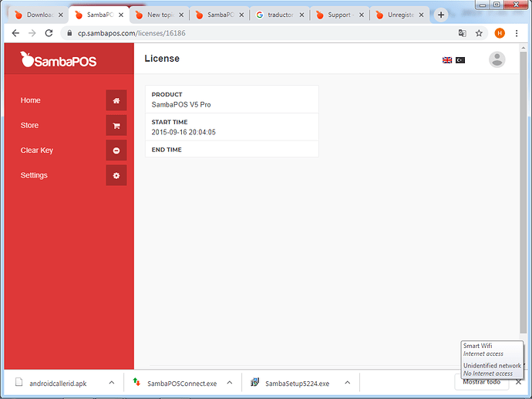
Task: Expand options for SambaPOSConnect.exe download
Action: (x=230, y=383)
